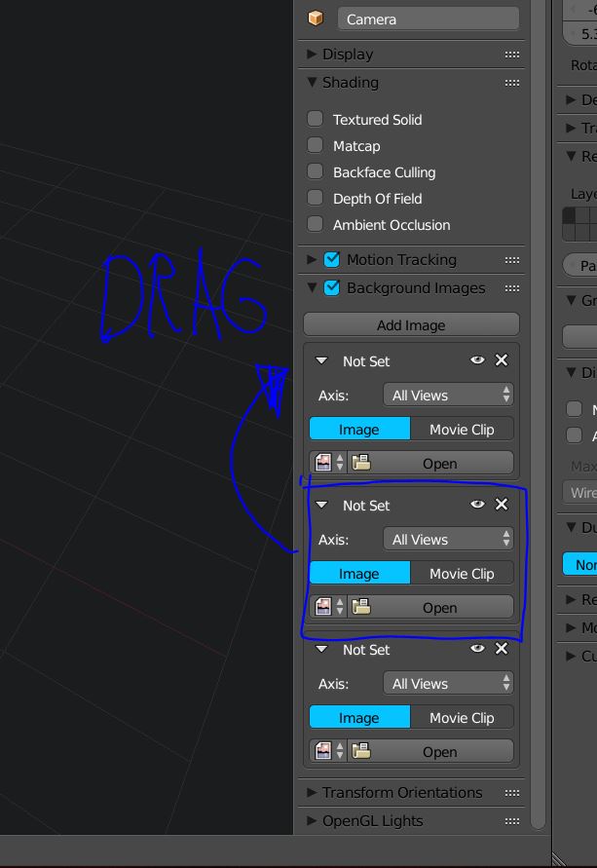Disable the Background Images checkbox
The width and height of the screenshot is (597, 868).
(332, 287)
